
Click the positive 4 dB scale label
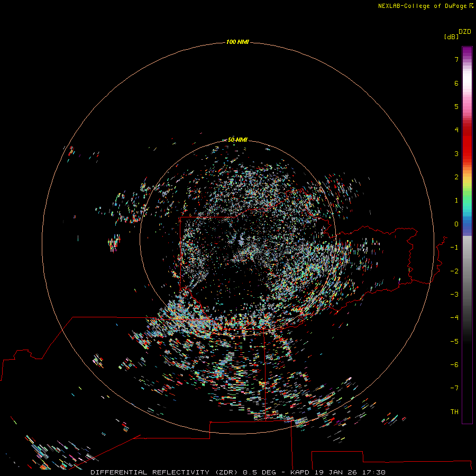click(456, 130)
